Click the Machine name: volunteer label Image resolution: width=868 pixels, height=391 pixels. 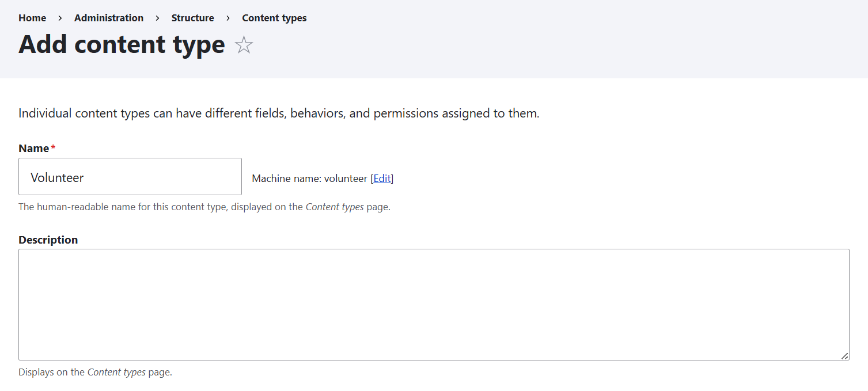tap(309, 178)
